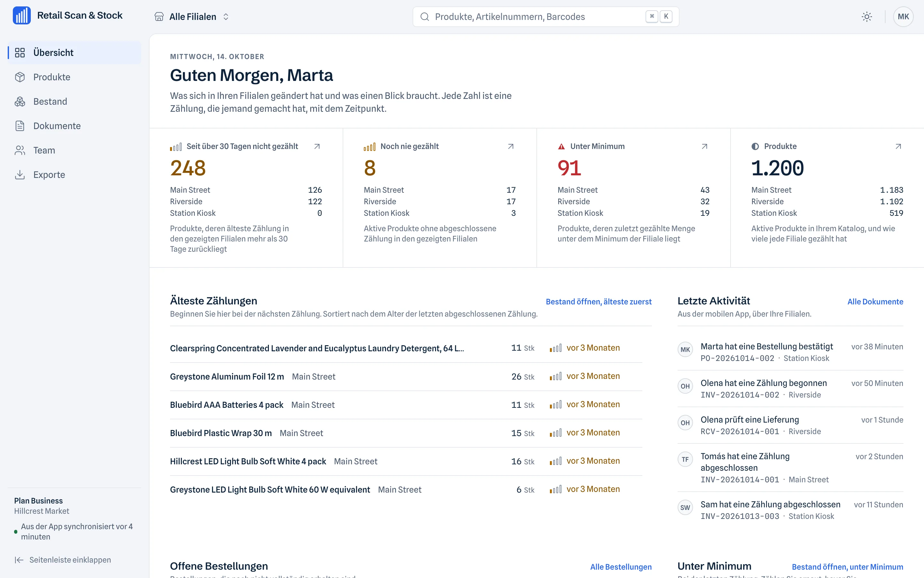Open Produkte in the sidebar

coord(74,77)
